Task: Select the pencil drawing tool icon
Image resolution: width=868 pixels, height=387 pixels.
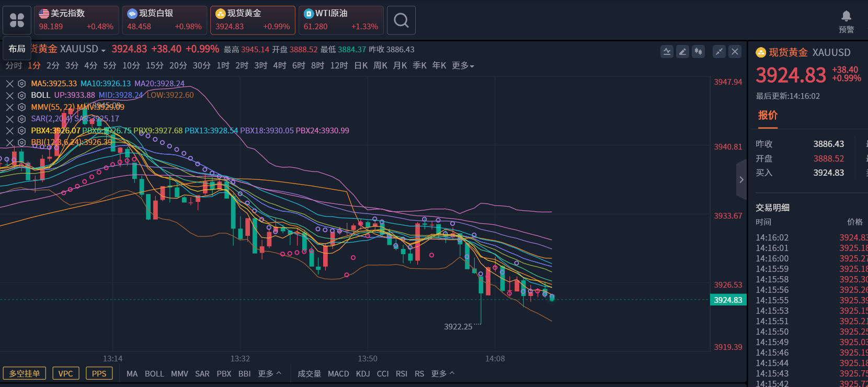Action: [x=682, y=51]
